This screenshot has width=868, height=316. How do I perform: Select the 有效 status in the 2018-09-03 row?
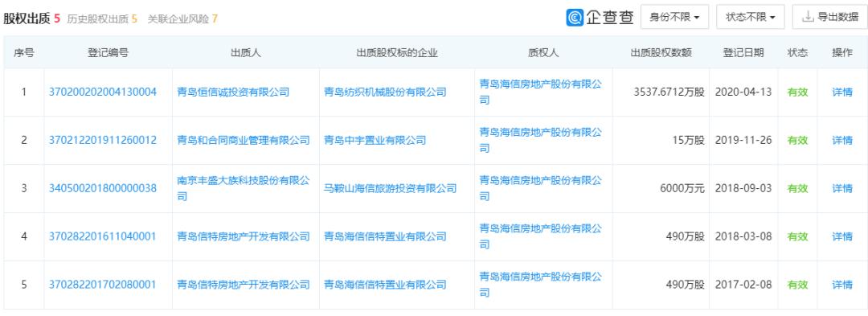pos(798,189)
